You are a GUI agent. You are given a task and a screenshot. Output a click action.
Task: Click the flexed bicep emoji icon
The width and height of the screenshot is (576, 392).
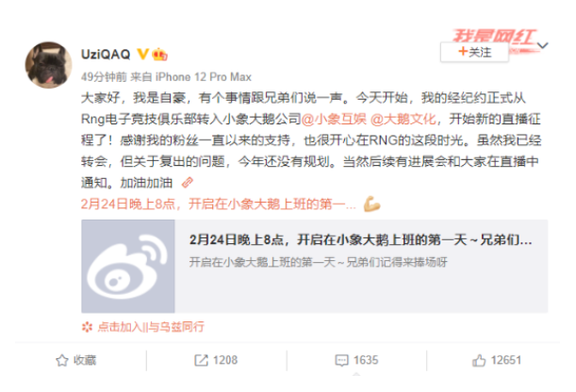click(x=371, y=204)
